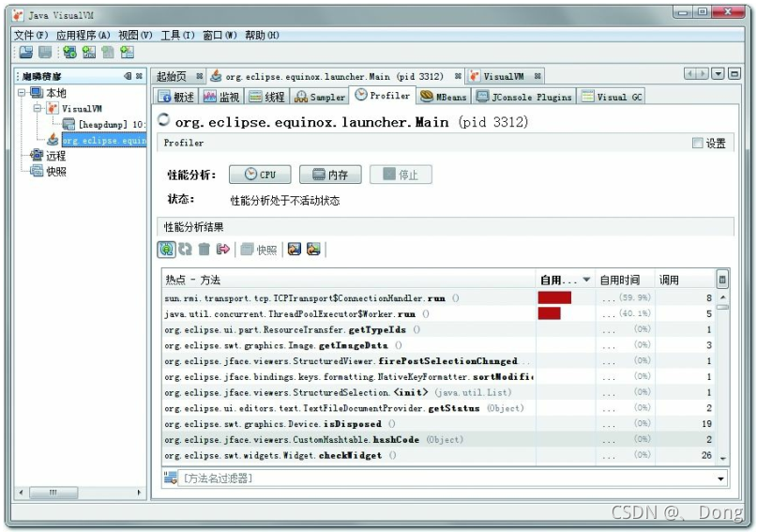
Task: Collapse the 本地 tree node
Action: tap(22, 92)
